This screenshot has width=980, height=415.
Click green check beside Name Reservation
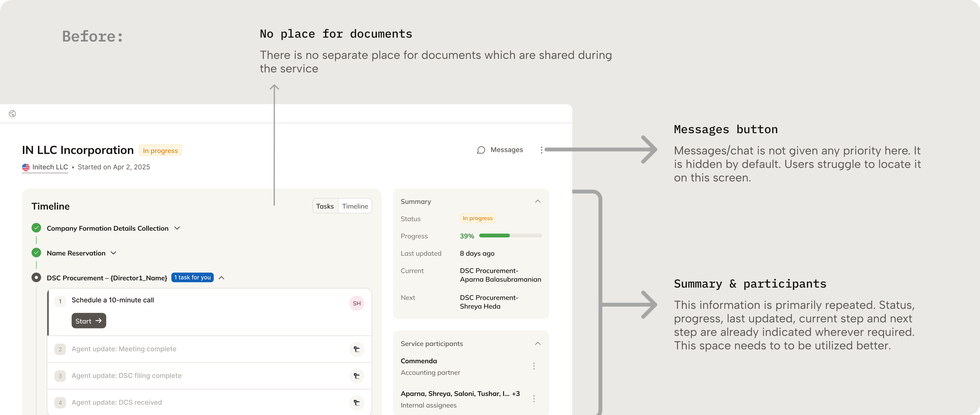(x=36, y=253)
